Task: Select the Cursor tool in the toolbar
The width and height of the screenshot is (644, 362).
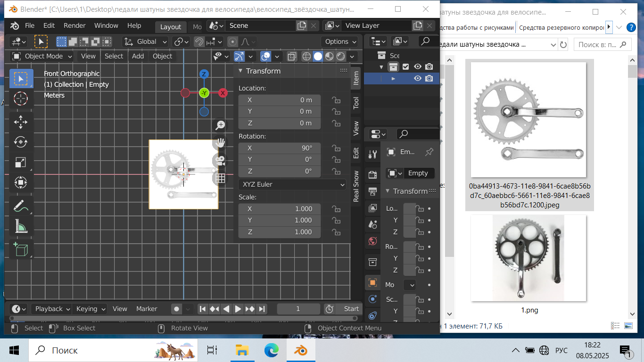Action: [21, 99]
